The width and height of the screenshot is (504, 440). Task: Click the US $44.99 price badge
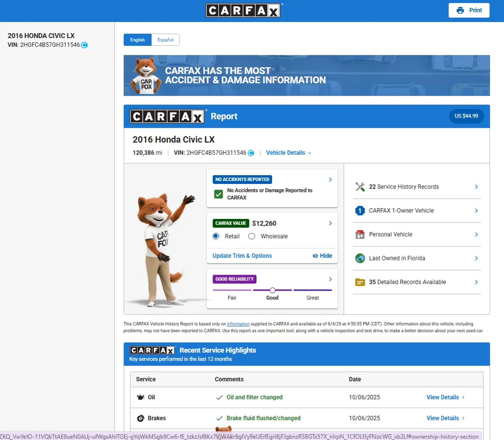[466, 116]
